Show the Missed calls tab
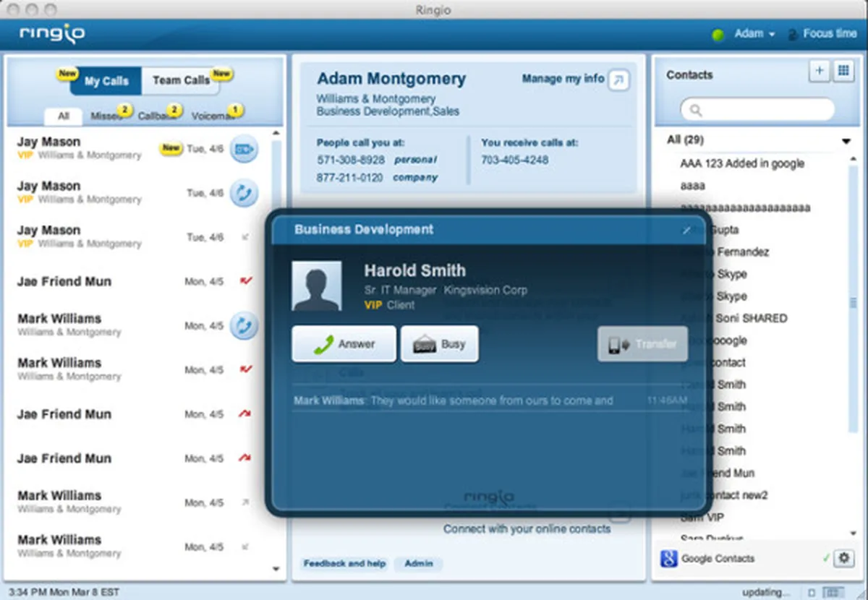 click(x=106, y=116)
